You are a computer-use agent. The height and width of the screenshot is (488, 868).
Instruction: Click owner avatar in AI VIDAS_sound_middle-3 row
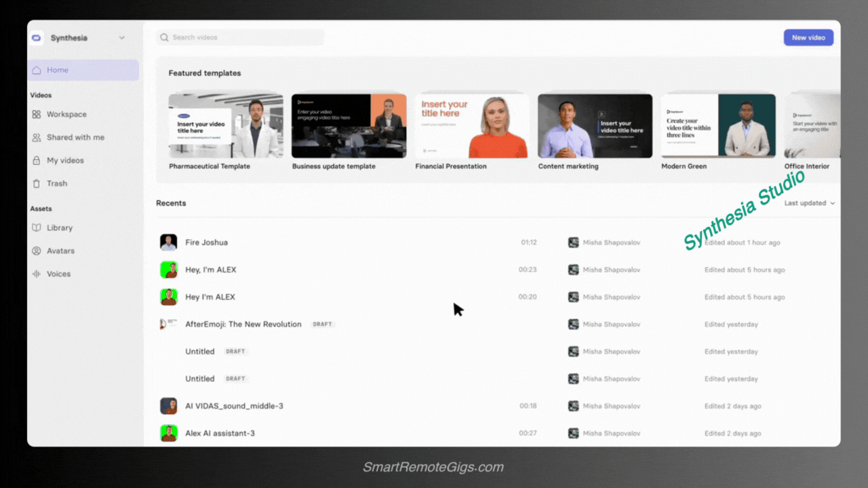(x=574, y=406)
